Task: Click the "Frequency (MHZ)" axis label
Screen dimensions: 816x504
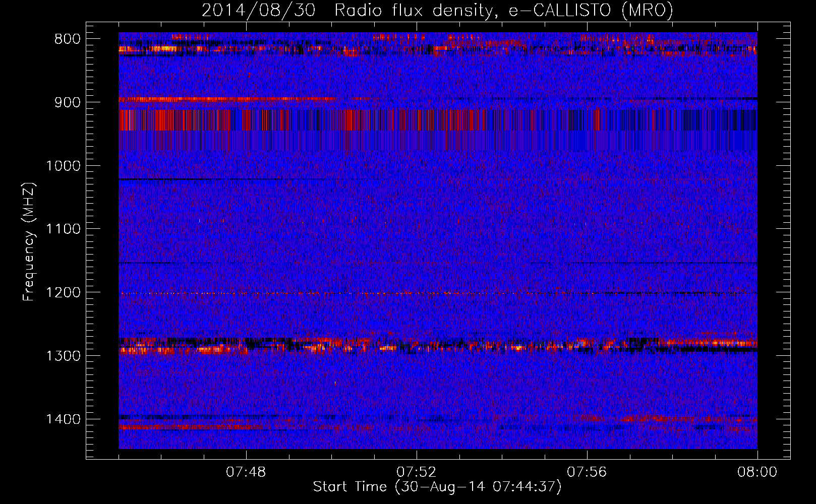Action: tap(29, 242)
